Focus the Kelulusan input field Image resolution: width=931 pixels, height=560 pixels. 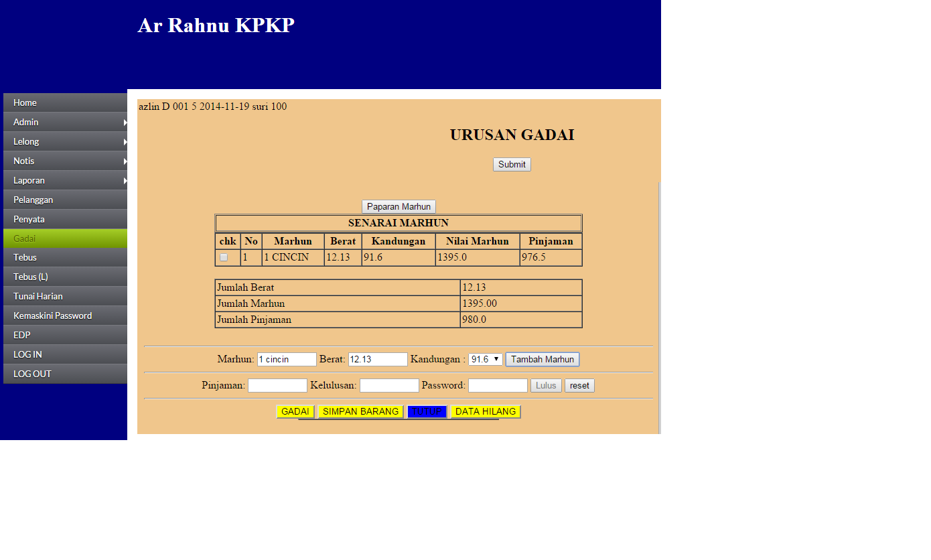(x=389, y=385)
